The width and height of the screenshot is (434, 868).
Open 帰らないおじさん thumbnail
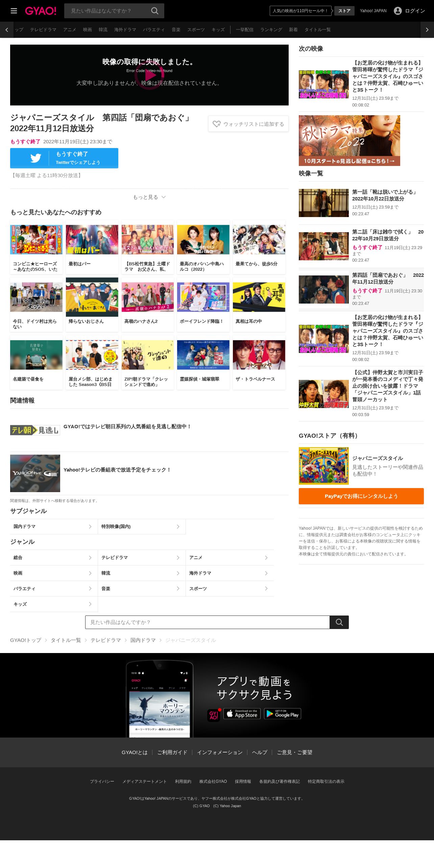point(92,297)
